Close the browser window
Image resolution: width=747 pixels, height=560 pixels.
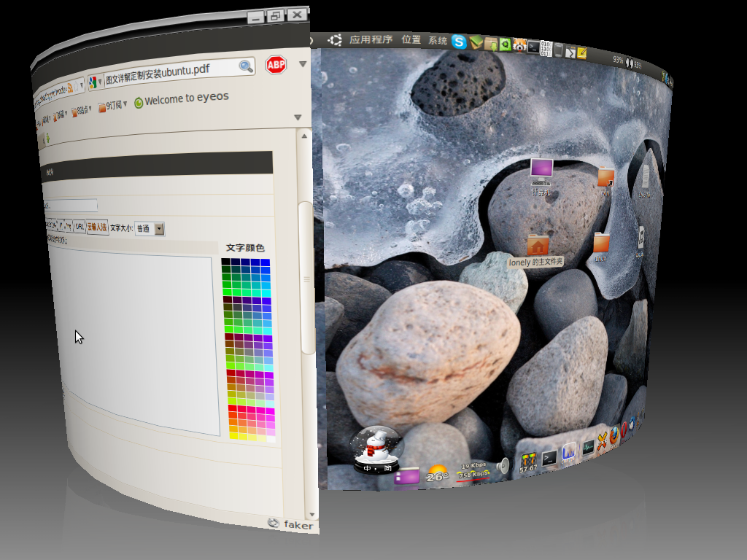pyautogui.click(x=297, y=15)
